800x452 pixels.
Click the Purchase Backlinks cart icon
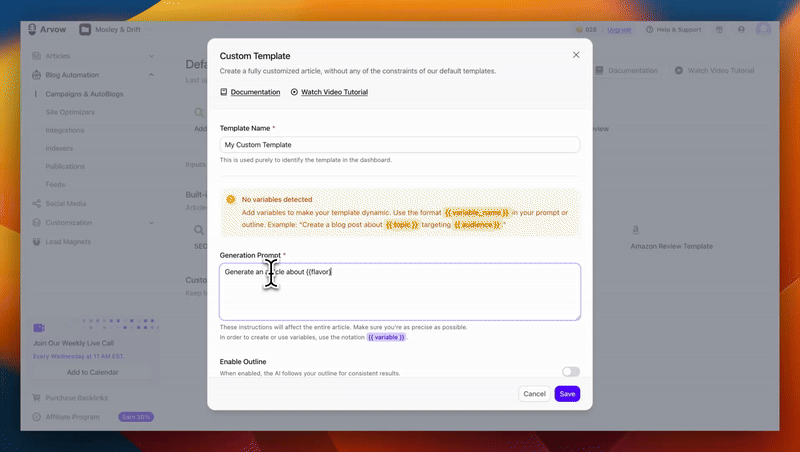point(37,398)
